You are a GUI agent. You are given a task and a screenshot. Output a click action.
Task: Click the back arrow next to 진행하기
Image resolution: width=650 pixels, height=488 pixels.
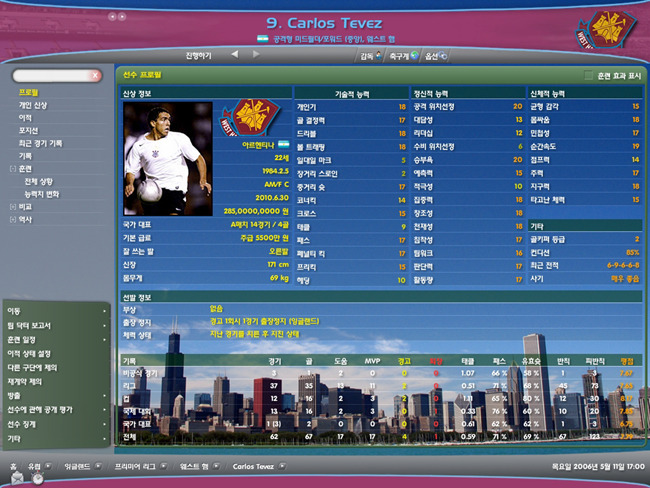234,54
